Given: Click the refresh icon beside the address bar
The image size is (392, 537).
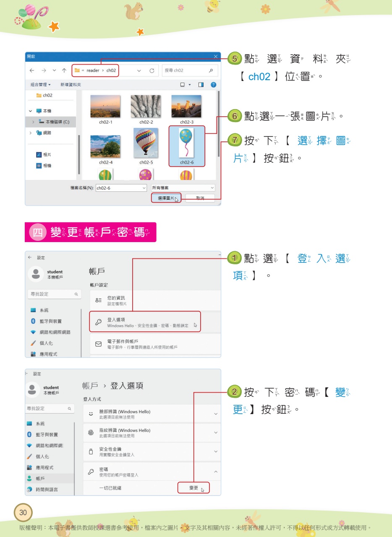Looking at the screenshot, I should (152, 70).
